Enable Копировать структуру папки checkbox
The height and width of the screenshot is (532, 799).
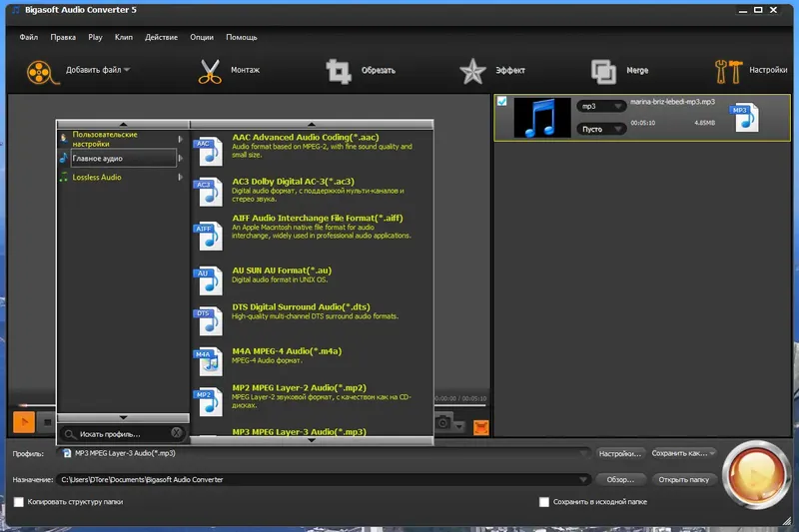pos(19,502)
